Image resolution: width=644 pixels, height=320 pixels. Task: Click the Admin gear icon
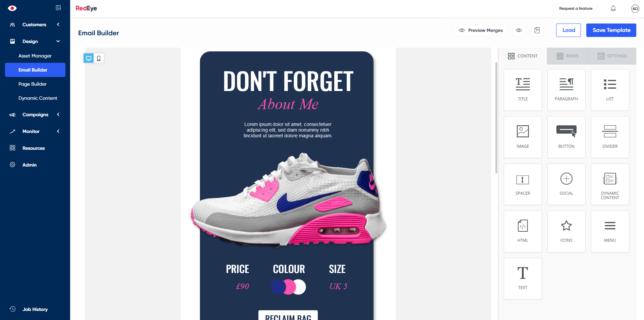[x=12, y=165]
